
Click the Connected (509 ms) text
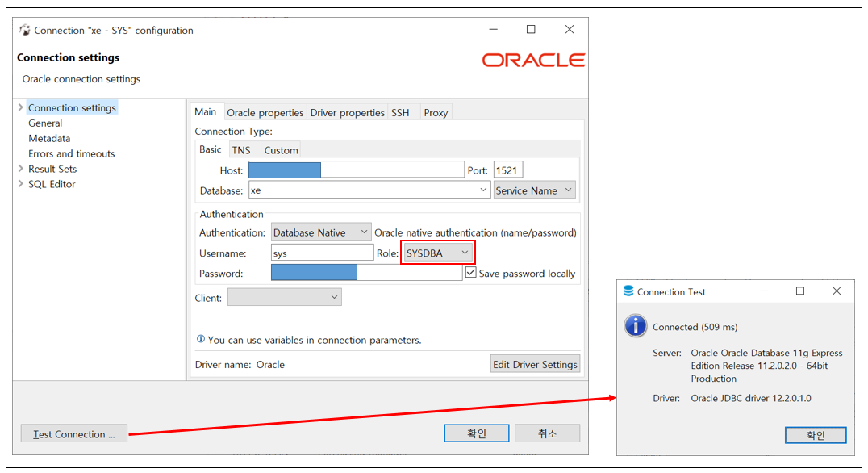695,327
